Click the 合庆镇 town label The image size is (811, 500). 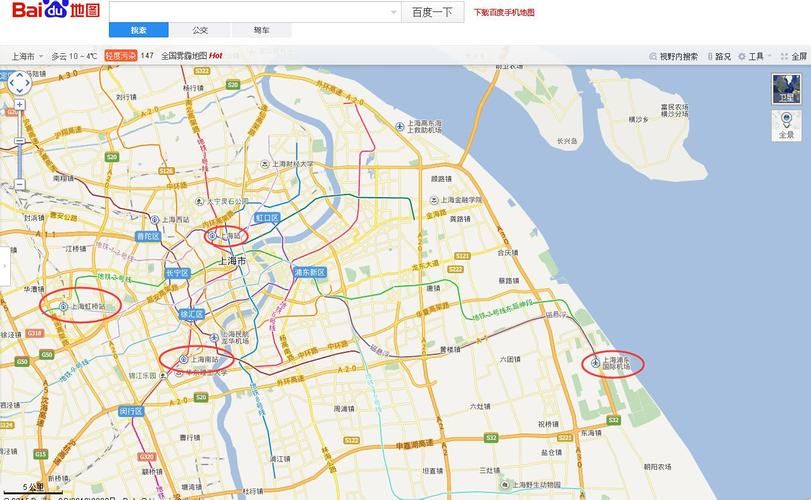507,253
